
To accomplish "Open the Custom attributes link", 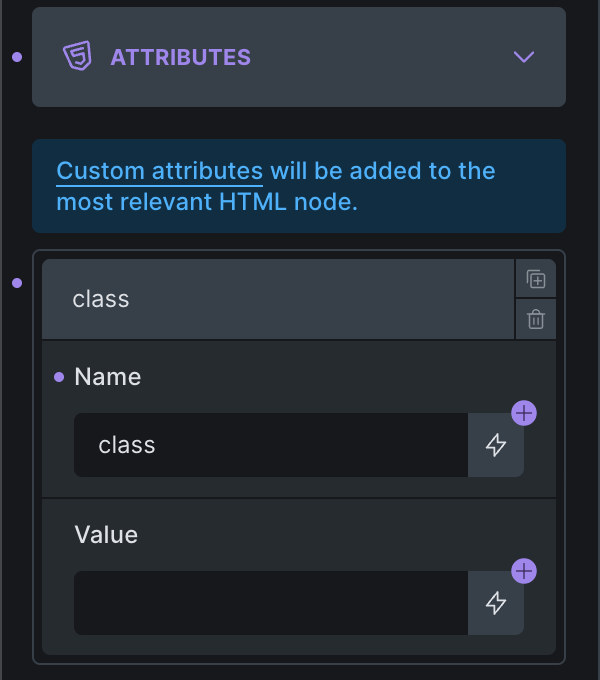I will point(159,171).
